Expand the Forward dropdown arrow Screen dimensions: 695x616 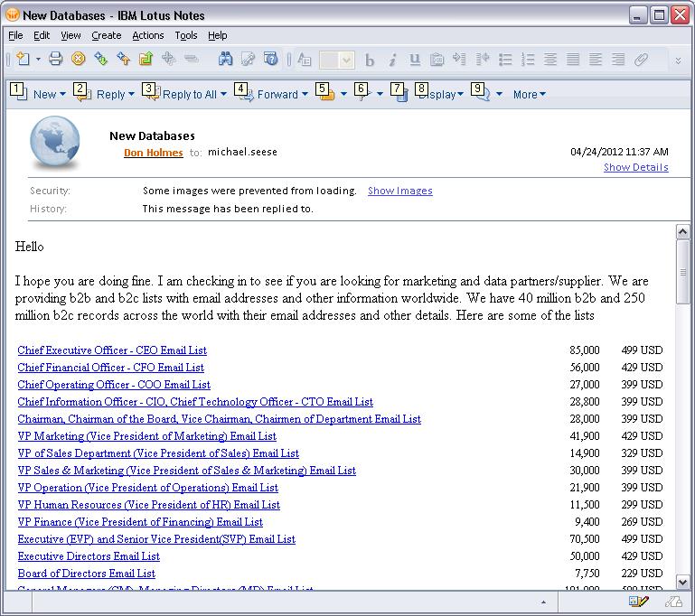click(x=305, y=94)
